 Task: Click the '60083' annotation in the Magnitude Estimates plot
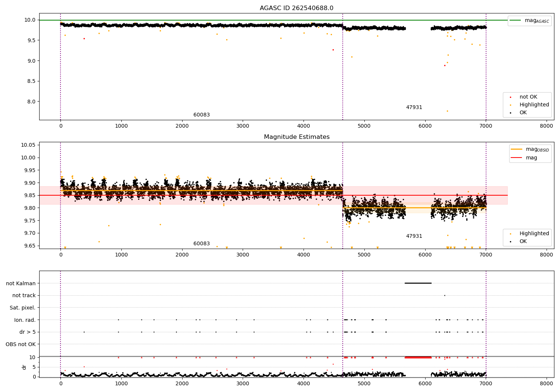tap(202, 244)
